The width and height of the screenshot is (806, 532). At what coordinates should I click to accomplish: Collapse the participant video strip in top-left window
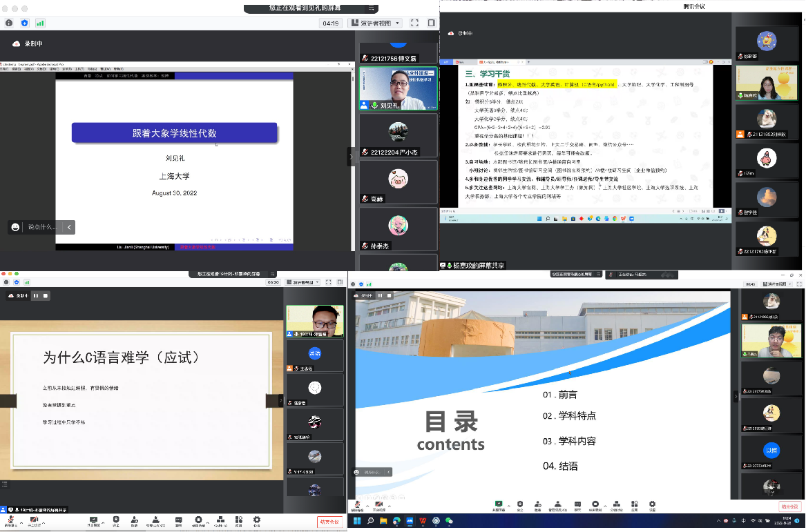350,157
